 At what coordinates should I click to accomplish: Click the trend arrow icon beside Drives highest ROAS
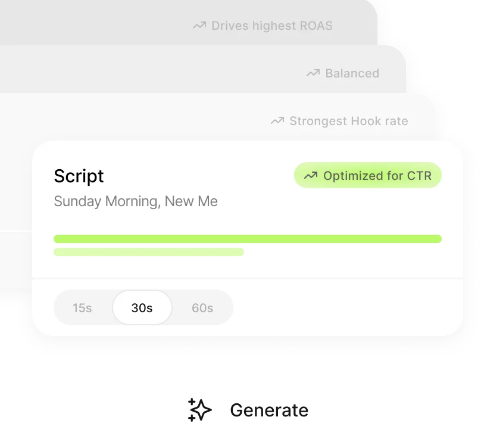tap(199, 26)
